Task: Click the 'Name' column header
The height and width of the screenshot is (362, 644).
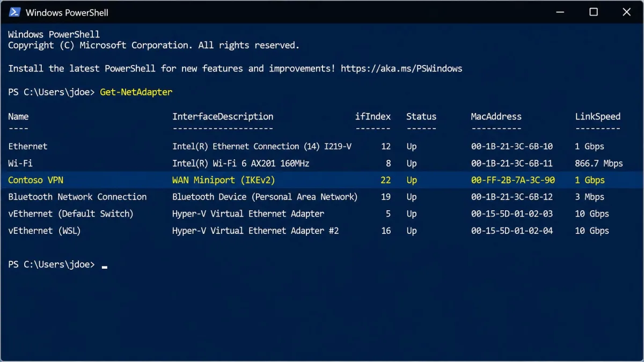Action: (19, 116)
